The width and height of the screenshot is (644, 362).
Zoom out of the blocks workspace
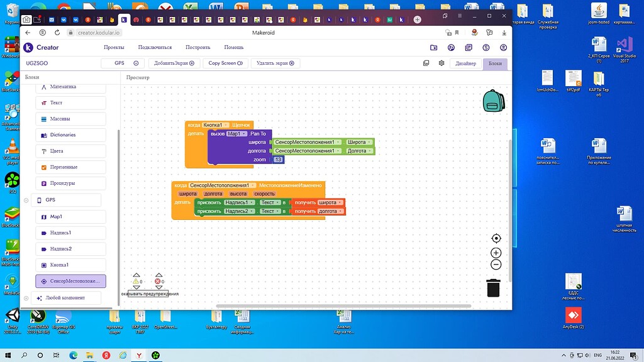click(496, 265)
